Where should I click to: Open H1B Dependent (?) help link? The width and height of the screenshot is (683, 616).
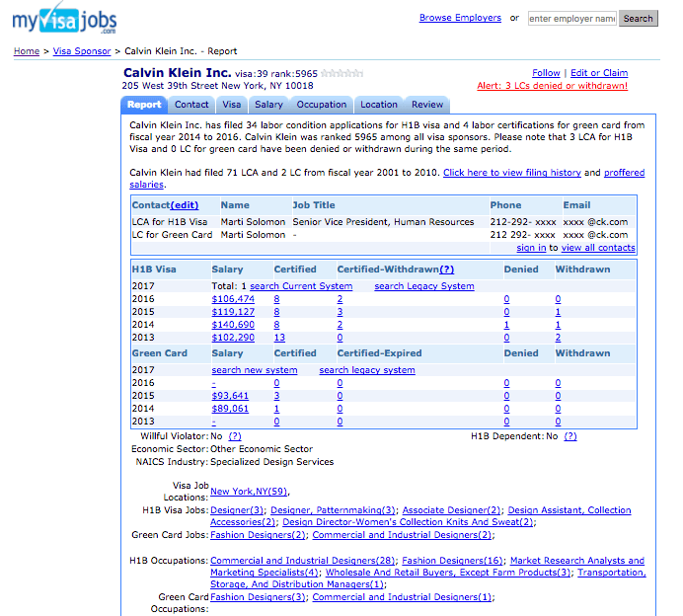(x=570, y=436)
